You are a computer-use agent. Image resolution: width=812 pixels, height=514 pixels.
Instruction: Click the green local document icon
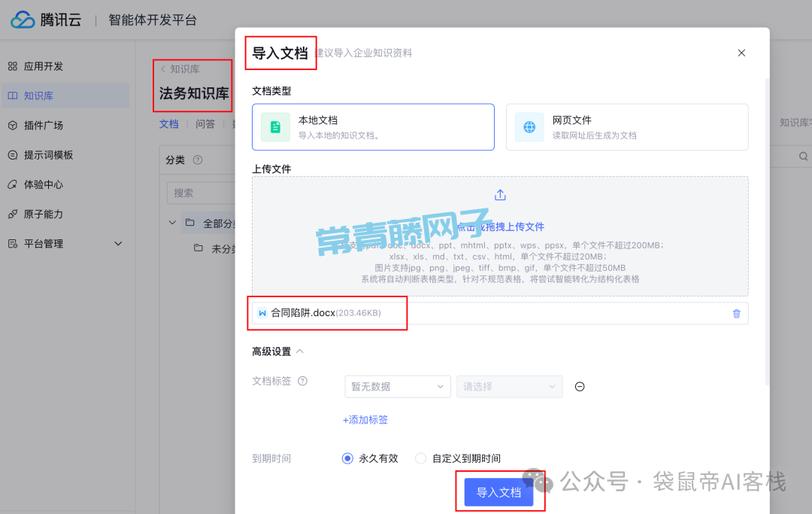[x=275, y=127]
